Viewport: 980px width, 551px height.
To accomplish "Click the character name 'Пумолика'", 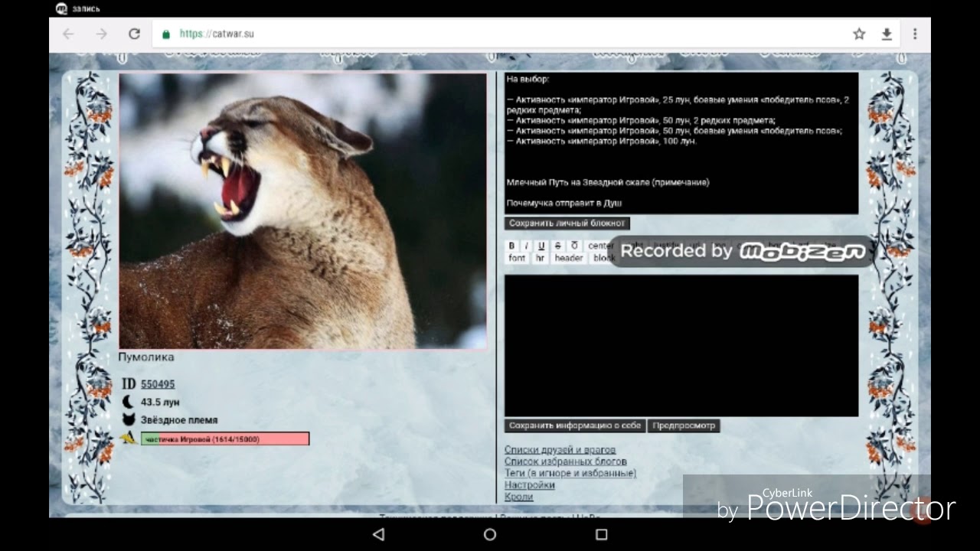I will click(x=146, y=357).
